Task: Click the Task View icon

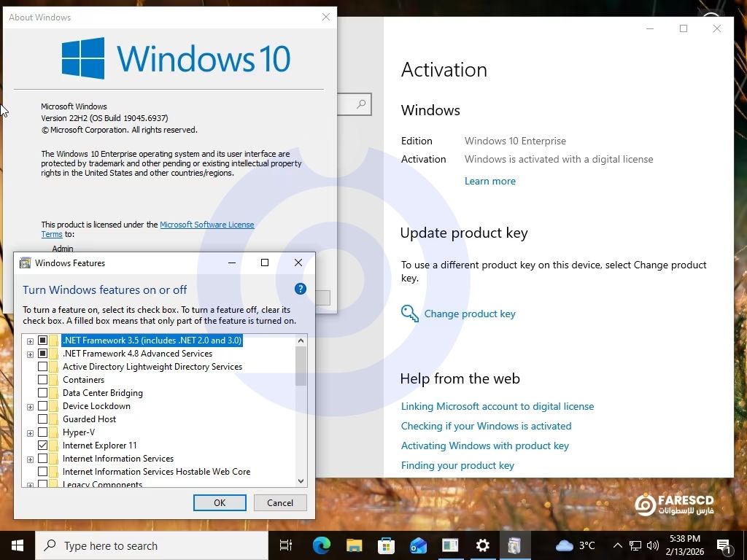Action: pyautogui.click(x=286, y=545)
